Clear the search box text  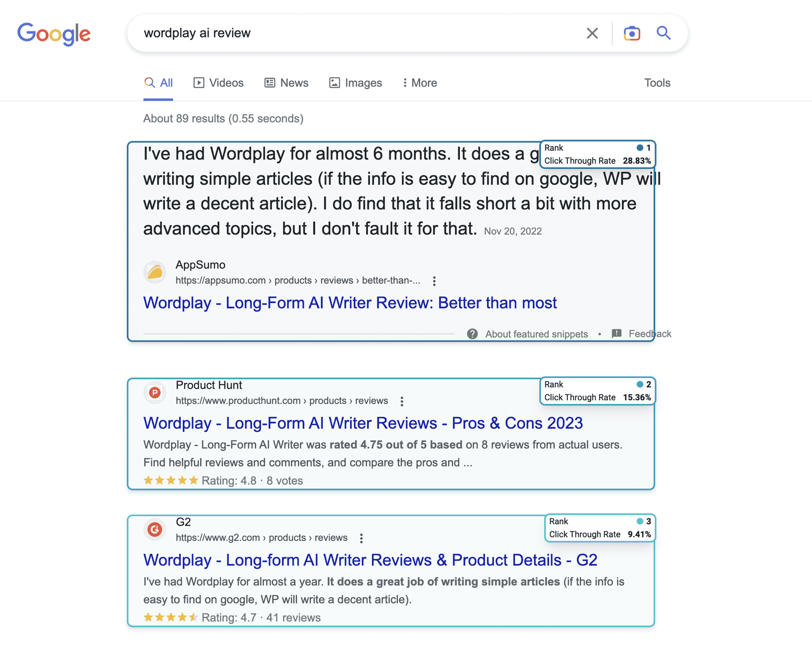tap(592, 33)
